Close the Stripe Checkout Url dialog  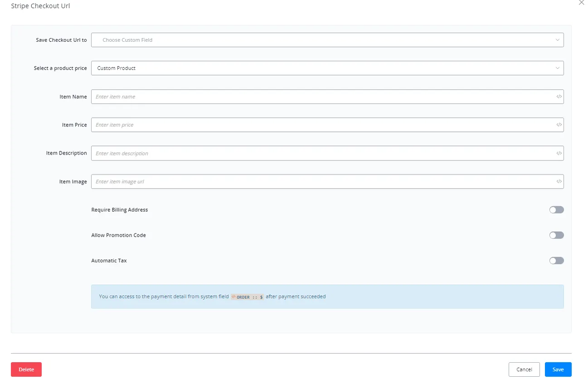(582, 3)
